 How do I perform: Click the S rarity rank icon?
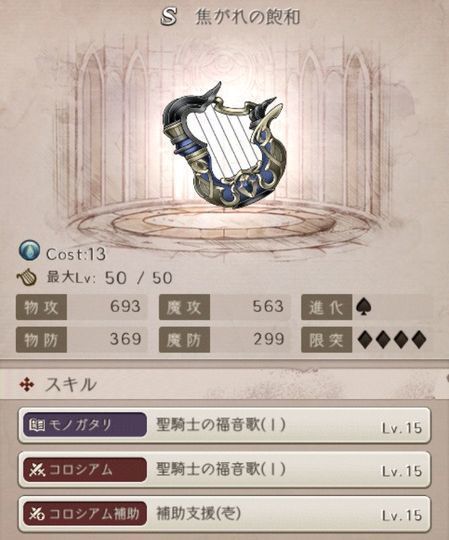(x=169, y=16)
